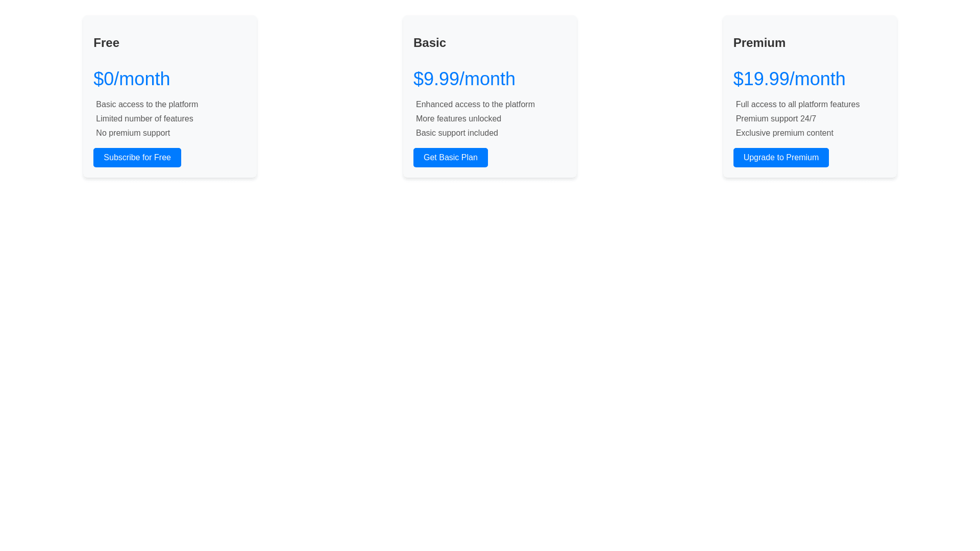The width and height of the screenshot is (980, 551).
Task: Select the $19.99/month price text
Action: click(x=789, y=79)
